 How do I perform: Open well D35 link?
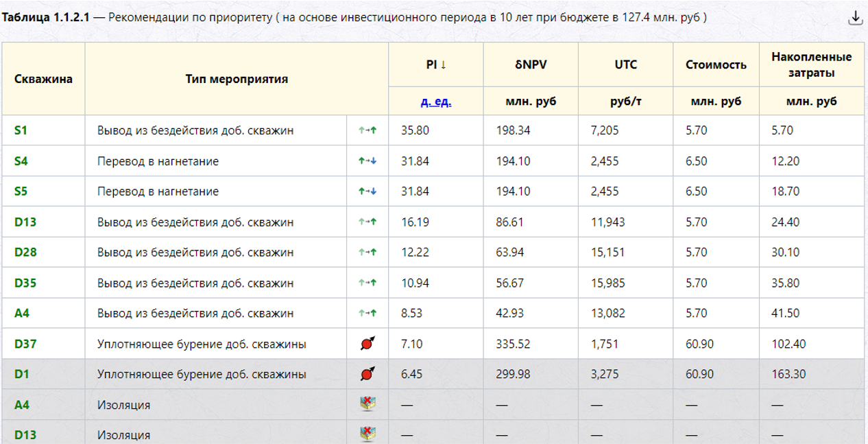coord(25,283)
